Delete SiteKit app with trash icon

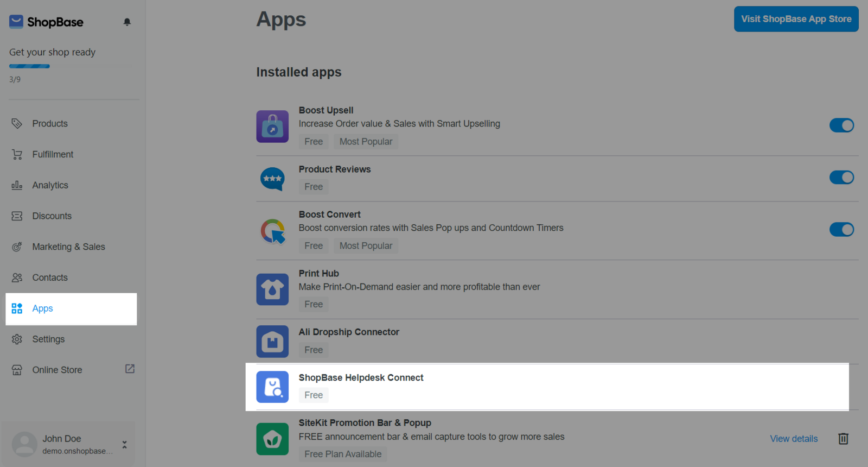[x=843, y=438]
